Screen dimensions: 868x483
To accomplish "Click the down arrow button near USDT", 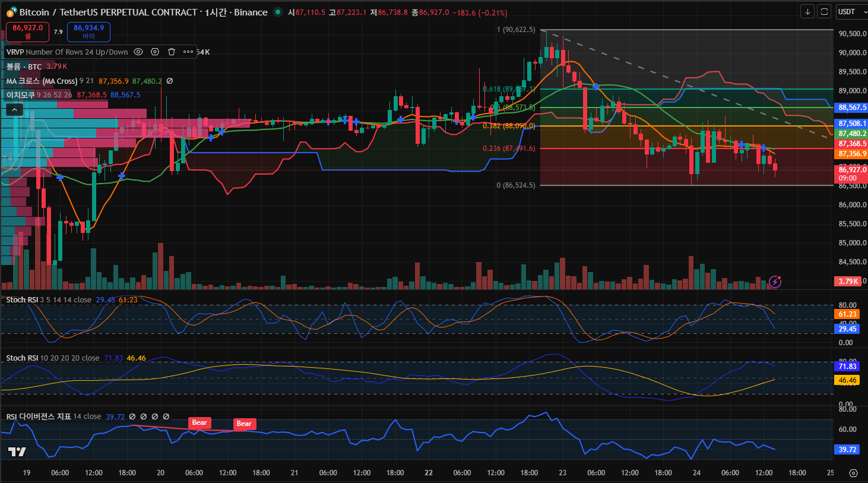I will click(x=807, y=12).
